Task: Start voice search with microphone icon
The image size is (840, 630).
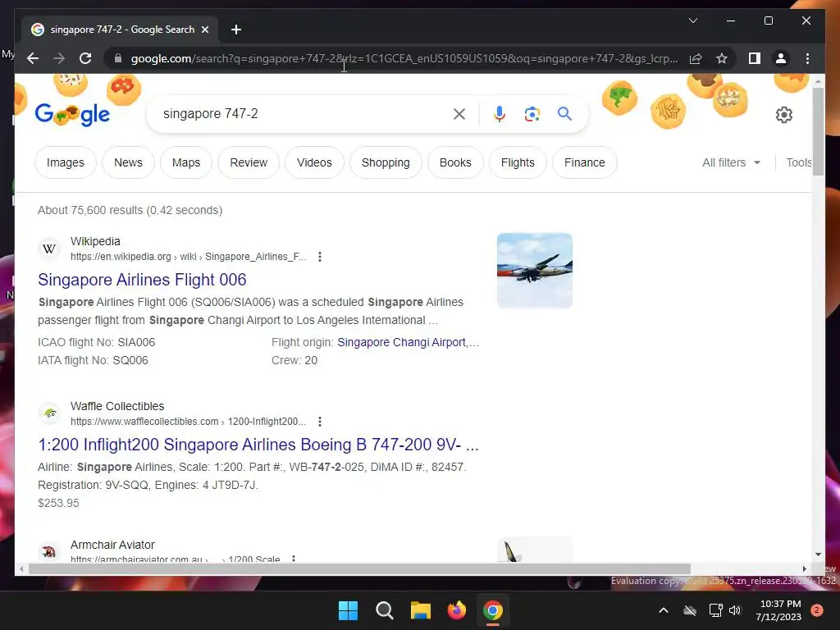Action: (500, 114)
